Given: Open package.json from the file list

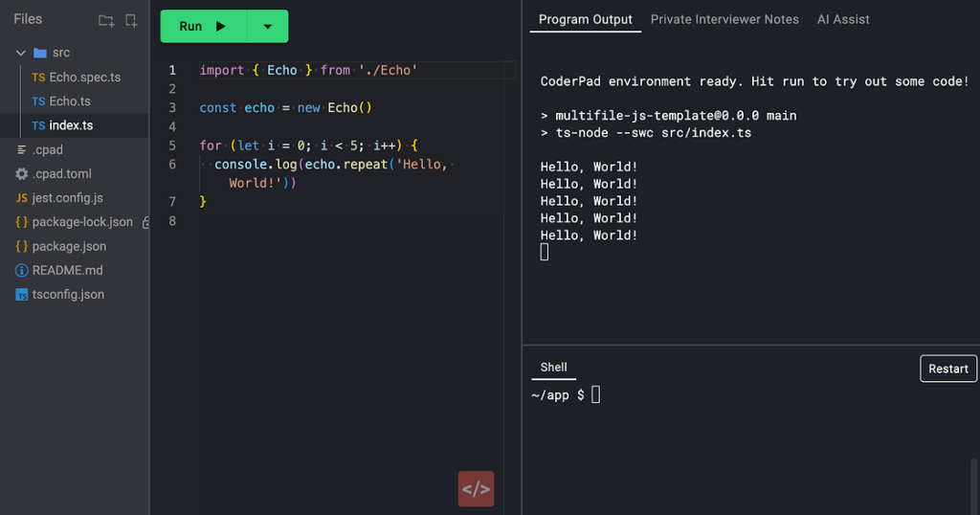Looking at the screenshot, I should [69, 247].
